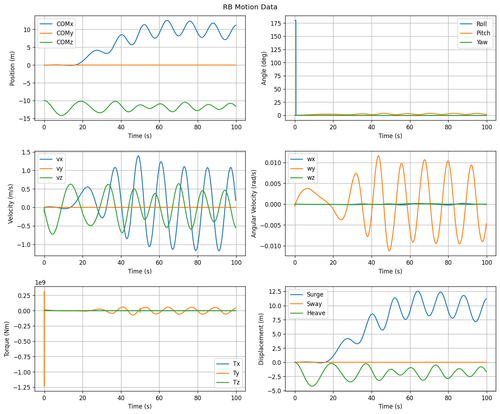Click the blue line sample beside COMx
The image size is (500, 414).
pos(46,24)
